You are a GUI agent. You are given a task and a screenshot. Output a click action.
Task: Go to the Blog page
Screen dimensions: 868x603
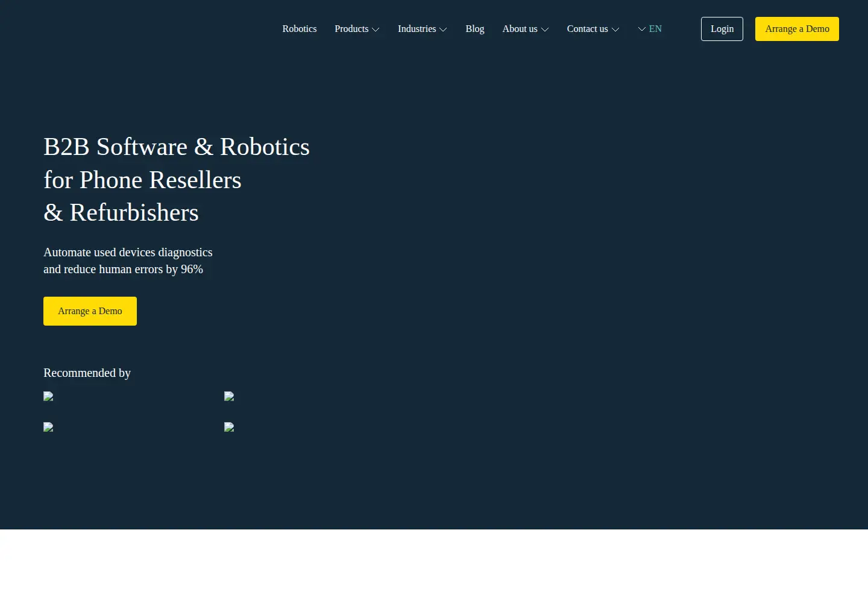click(x=475, y=29)
